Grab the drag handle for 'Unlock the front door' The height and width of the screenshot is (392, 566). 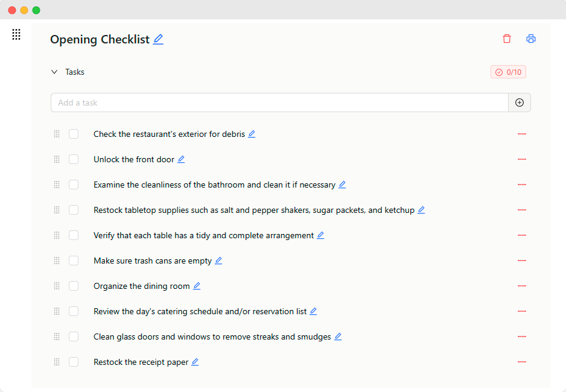[x=57, y=159]
